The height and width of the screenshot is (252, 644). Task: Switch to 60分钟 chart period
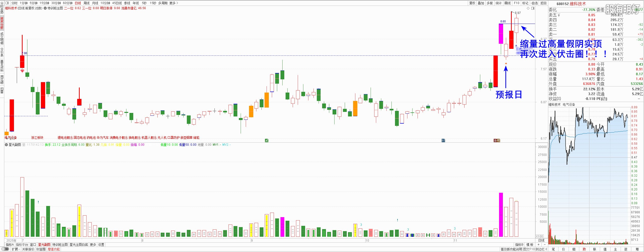[68, 3]
